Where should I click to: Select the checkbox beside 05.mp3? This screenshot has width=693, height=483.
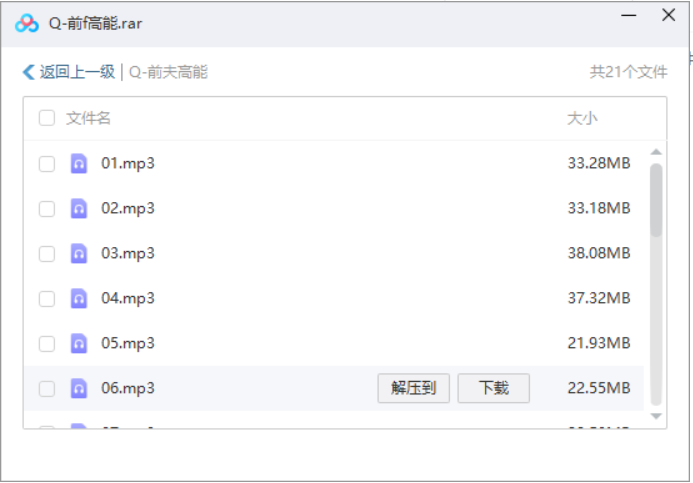tap(47, 344)
